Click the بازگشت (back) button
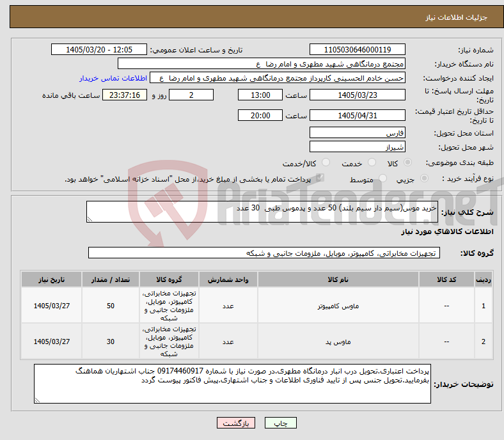The height and width of the screenshot is (440, 504). [236, 423]
